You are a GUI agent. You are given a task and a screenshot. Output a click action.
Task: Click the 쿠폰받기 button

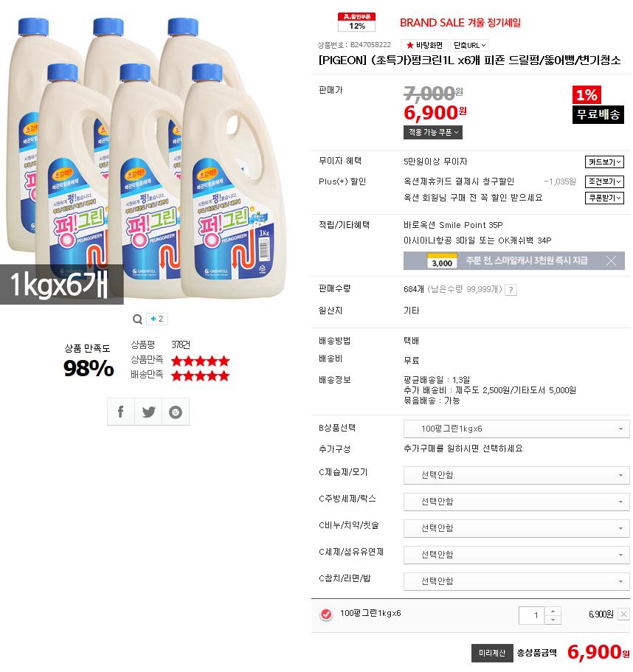coord(604,198)
